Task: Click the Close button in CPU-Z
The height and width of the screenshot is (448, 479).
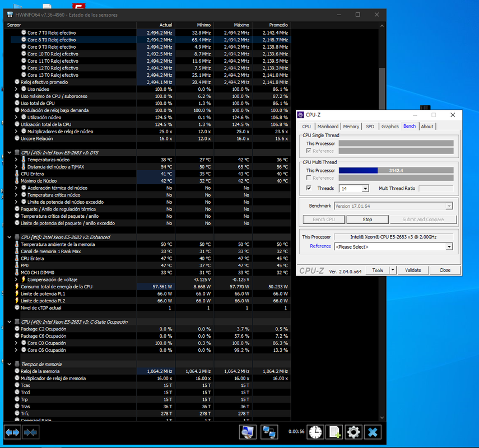Action: click(445, 270)
